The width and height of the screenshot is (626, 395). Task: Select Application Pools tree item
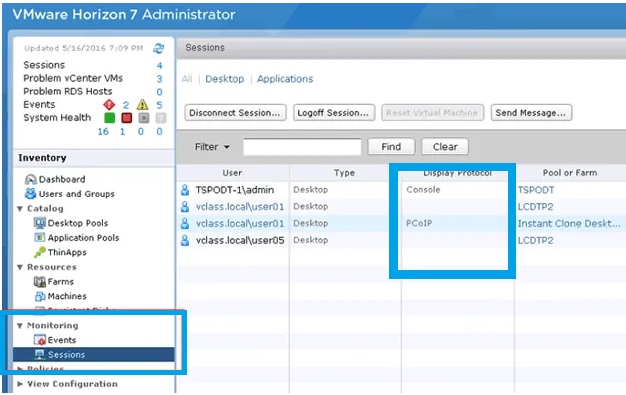tap(83, 238)
